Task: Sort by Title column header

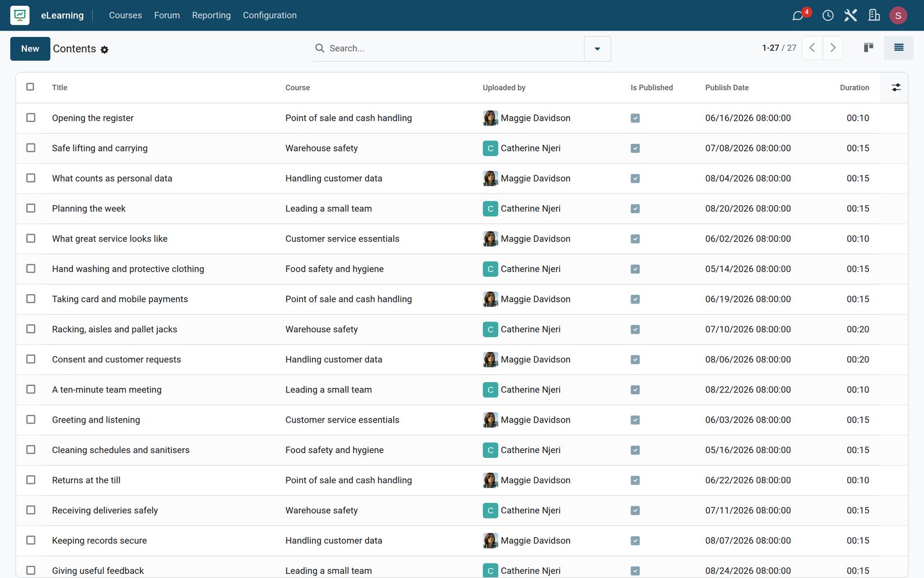Action: 59,88
